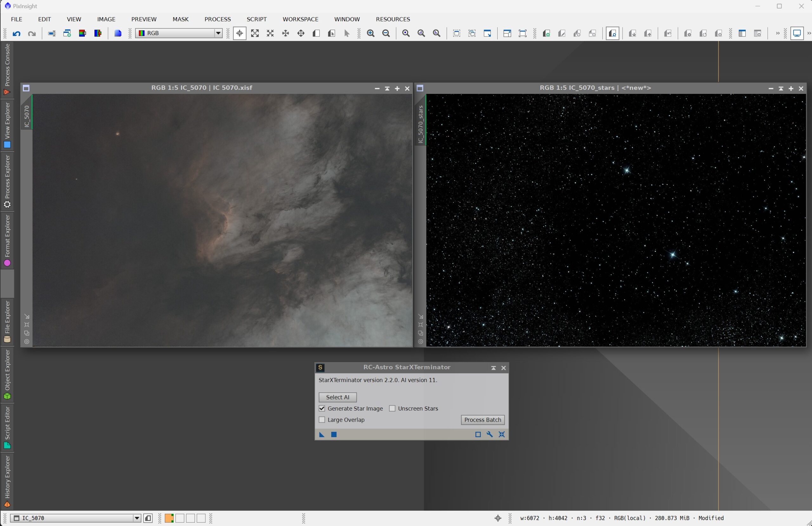Click the StarXTerminator reset icon
The image size is (812, 526).
coord(501,435)
